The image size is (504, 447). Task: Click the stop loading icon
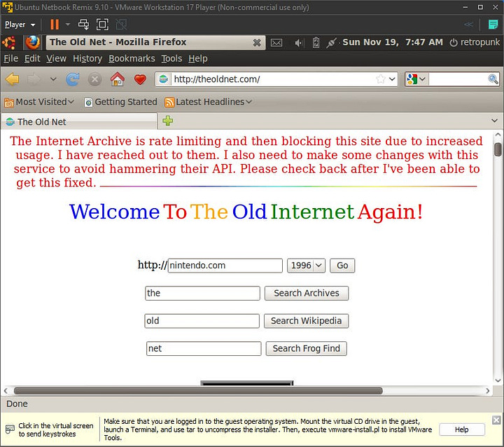click(94, 79)
